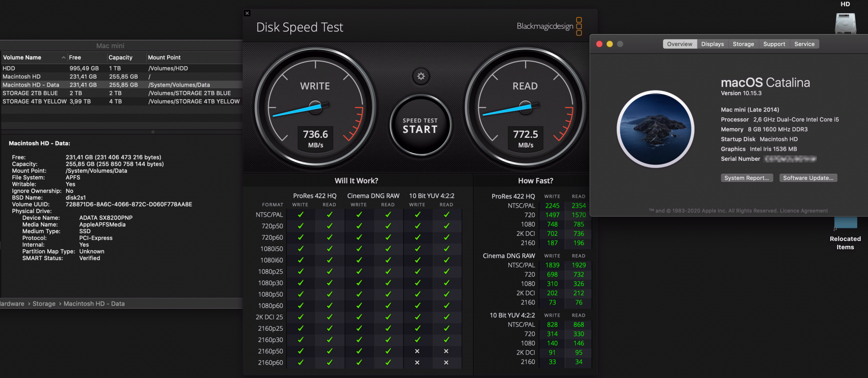Click the ProRes 422 HQ 2160p60 read checkmark
The width and height of the screenshot is (868, 378).
point(329,362)
